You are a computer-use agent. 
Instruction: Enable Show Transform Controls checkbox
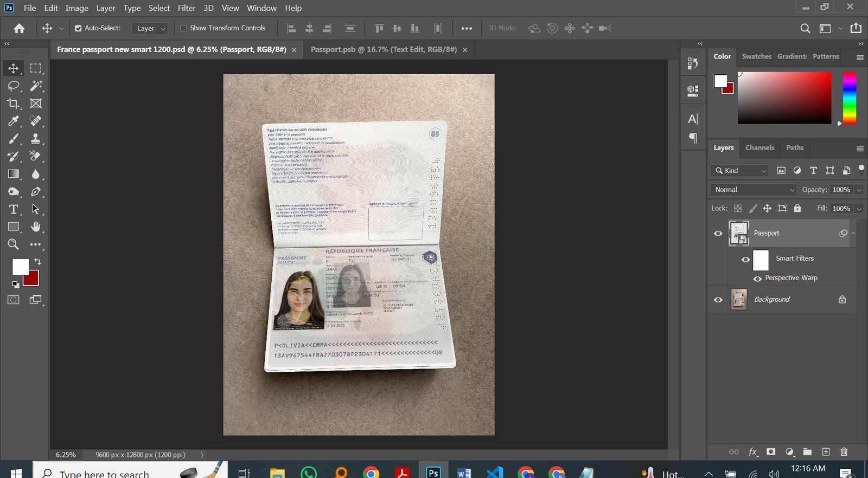183,28
